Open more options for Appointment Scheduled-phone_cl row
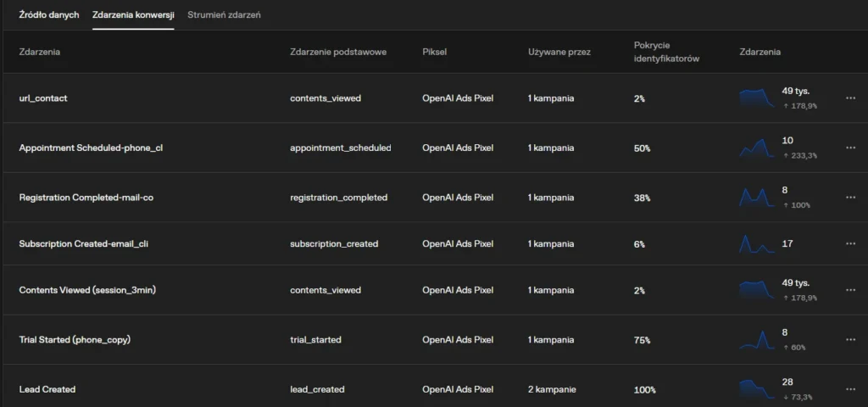 click(x=850, y=148)
